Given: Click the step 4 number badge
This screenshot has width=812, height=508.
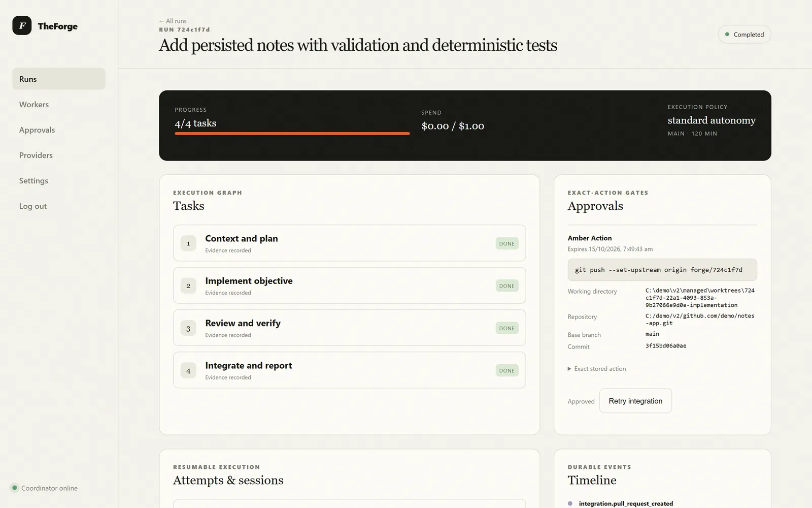Looking at the screenshot, I should point(188,370).
